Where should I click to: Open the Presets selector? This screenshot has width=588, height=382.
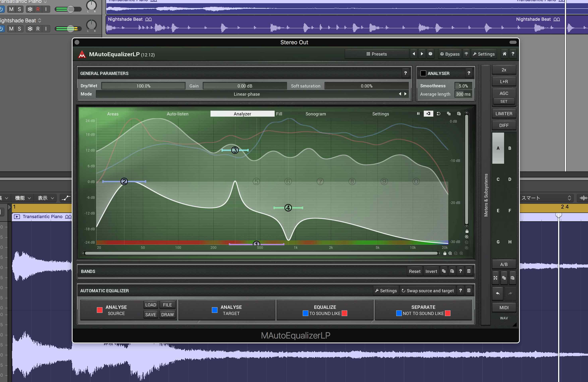tap(377, 54)
